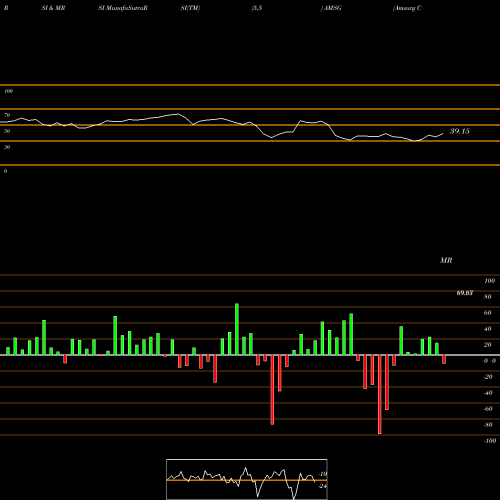Select the '(Amsurg C' company name text
Viewport: 500px width, 500px height.
[407, 8]
